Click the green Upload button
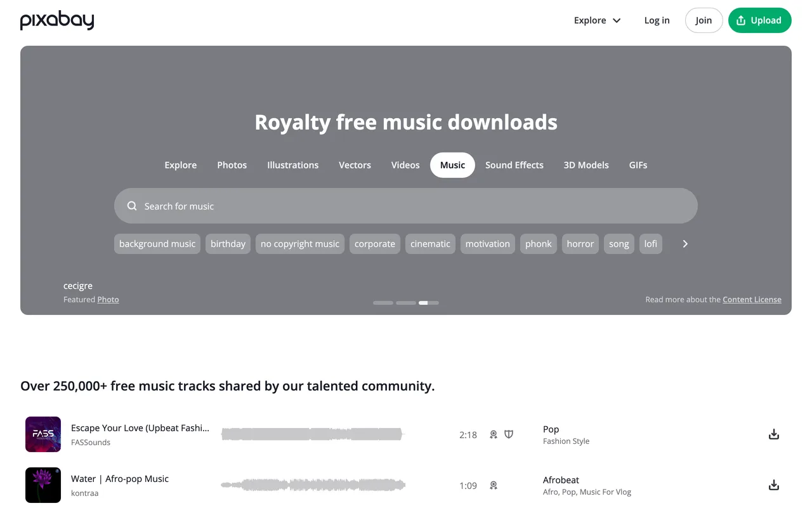 [760, 20]
